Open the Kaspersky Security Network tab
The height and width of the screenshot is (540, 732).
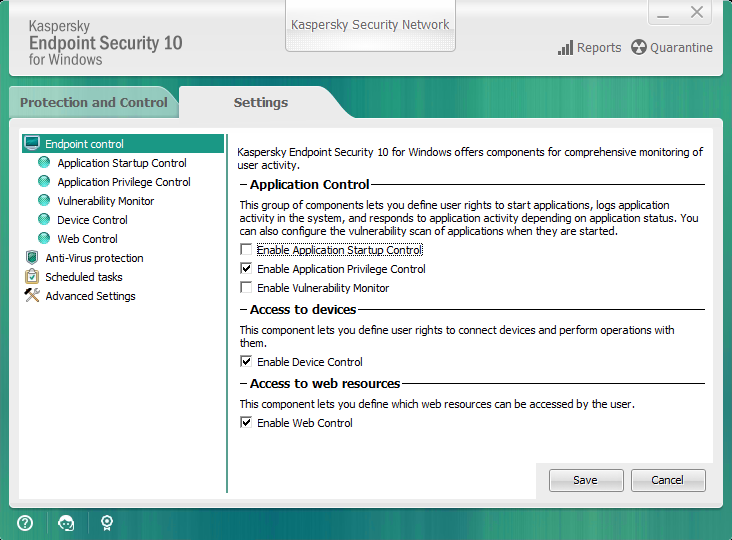[x=370, y=25]
